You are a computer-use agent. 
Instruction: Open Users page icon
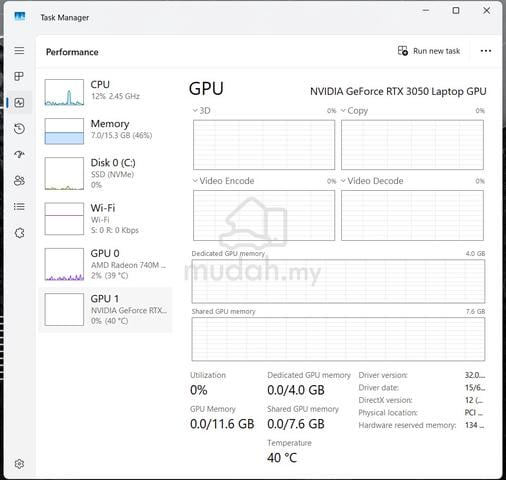tap(19, 180)
